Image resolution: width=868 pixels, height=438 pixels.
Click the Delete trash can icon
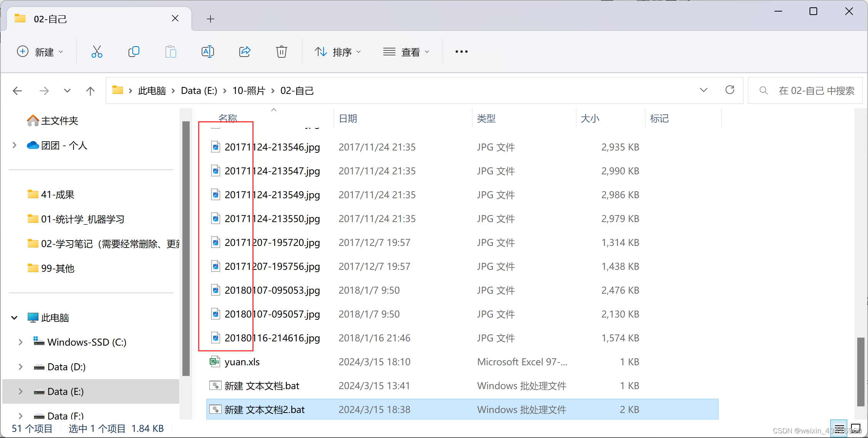pyautogui.click(x=281, y=52)
